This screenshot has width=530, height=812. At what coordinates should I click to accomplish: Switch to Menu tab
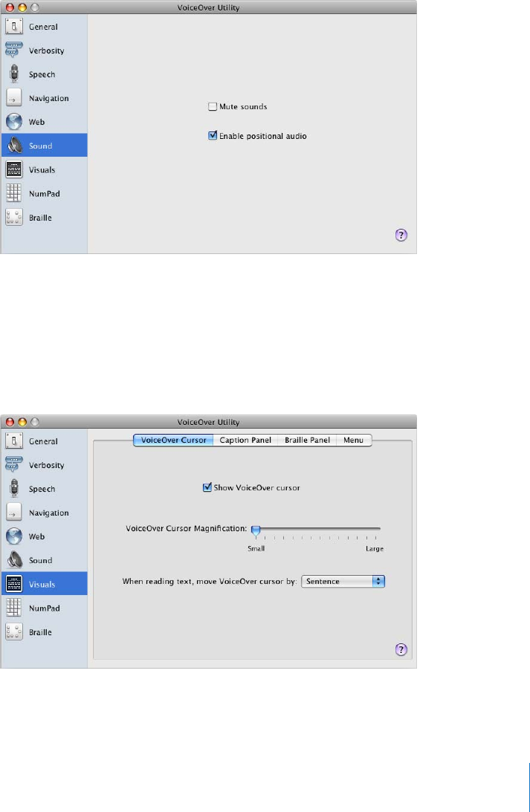(354, 441)
